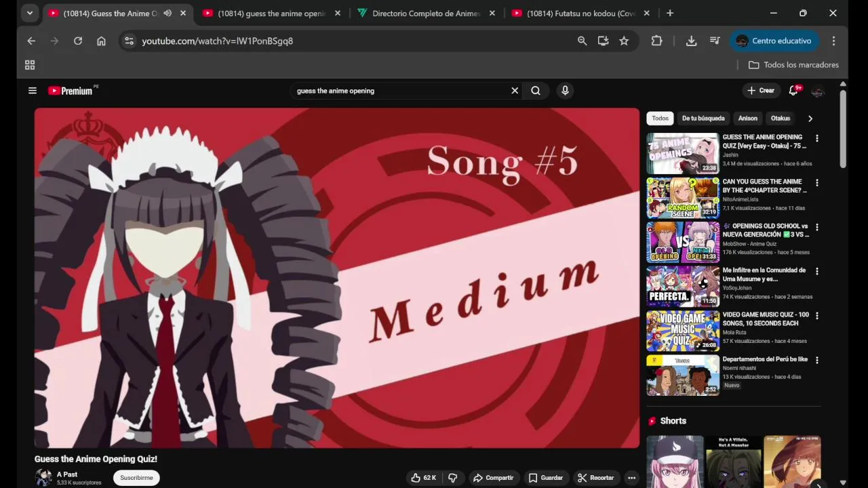Open the Random Scene quiz thumbnail

683,198
